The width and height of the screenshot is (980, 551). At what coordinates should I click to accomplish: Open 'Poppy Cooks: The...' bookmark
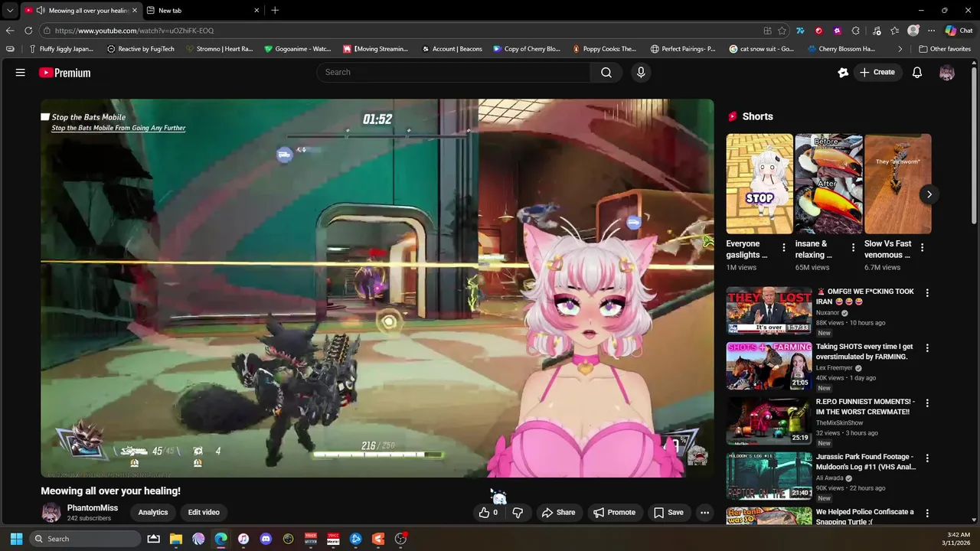[x=604, y=49]
